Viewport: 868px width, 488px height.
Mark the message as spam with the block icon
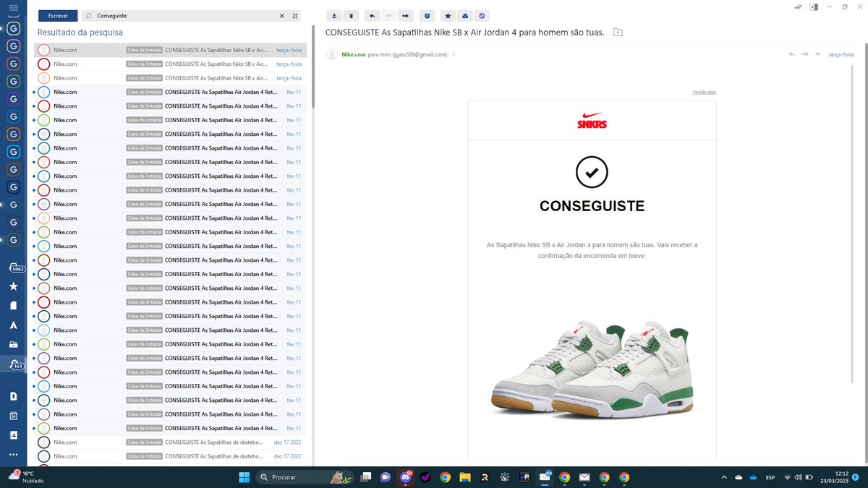pos(482,15)
